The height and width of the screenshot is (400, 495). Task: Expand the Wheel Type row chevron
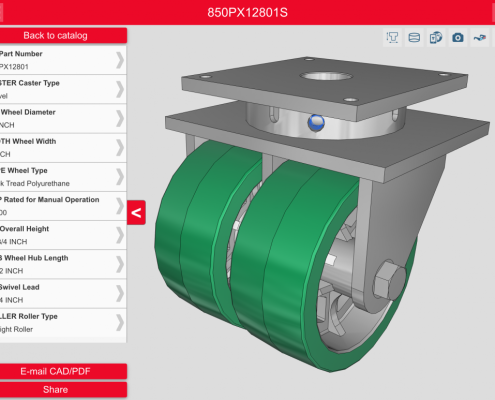click(120, 177)
